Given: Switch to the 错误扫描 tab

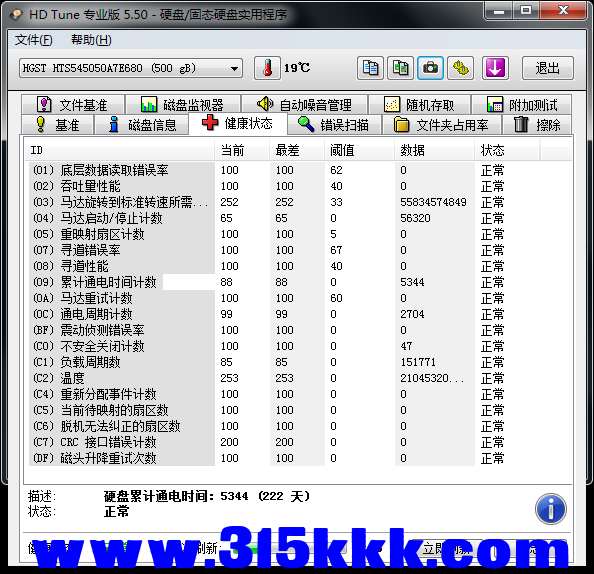Looking at the screenshot, I should coord(334,125).
